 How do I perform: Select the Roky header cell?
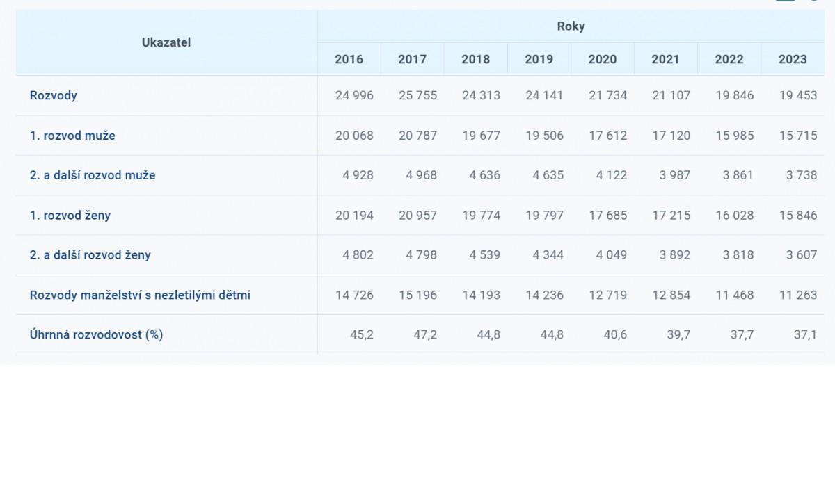[571, 26]
